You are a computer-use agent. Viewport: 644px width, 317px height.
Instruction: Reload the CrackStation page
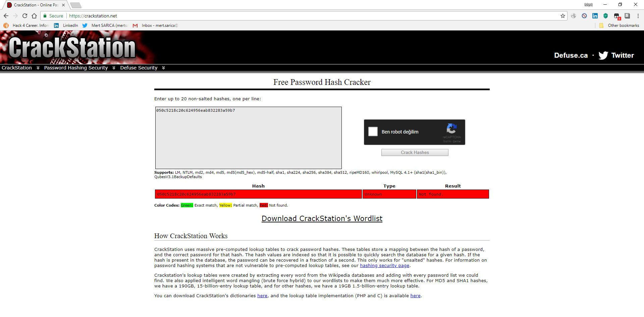coord(25,16)
